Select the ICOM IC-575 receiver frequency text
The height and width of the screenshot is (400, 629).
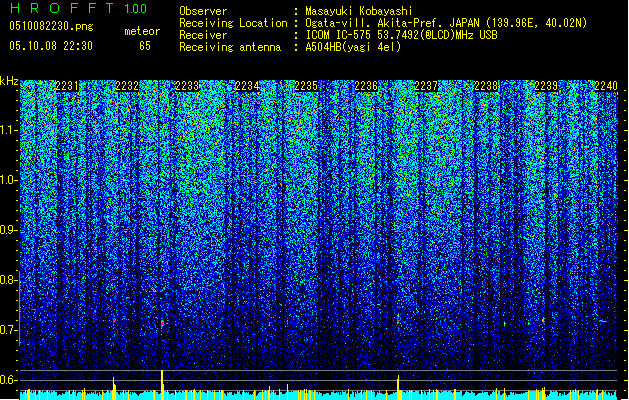point(402,35)
